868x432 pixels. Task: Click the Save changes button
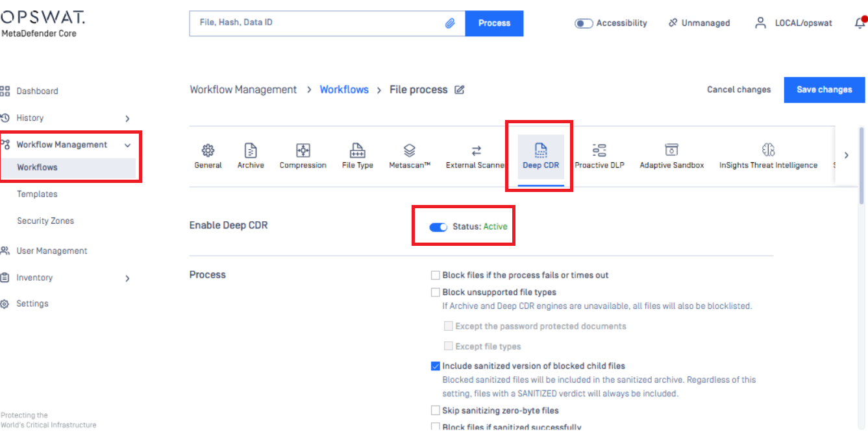coord(824,90)
